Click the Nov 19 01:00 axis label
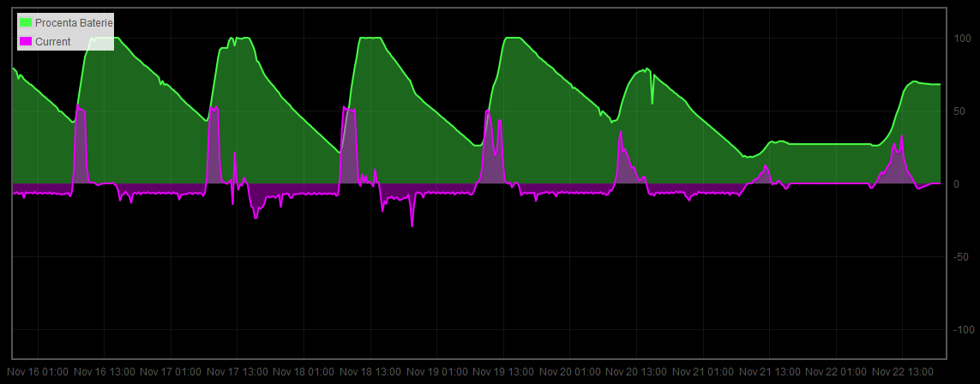The image size is (980, 384). click(436, 372)
